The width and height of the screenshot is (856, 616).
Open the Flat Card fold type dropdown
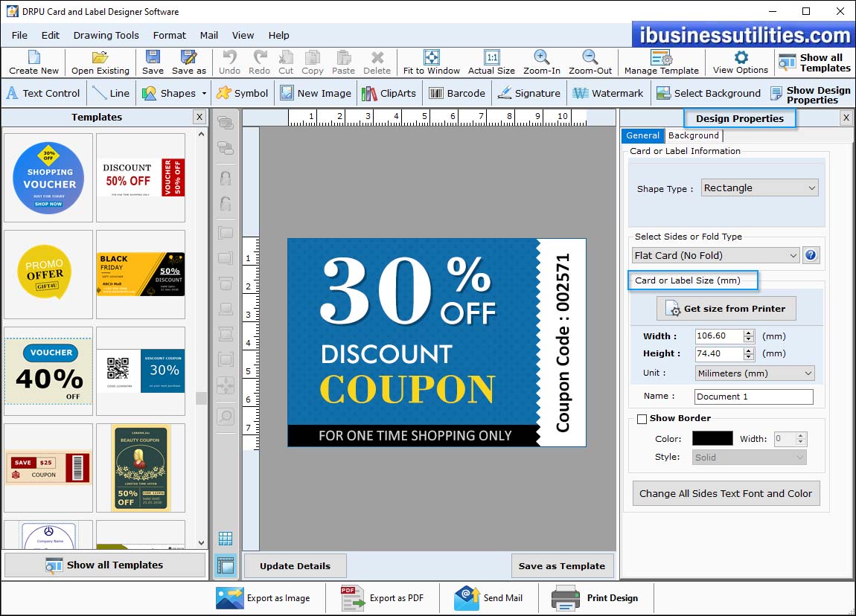715,255
